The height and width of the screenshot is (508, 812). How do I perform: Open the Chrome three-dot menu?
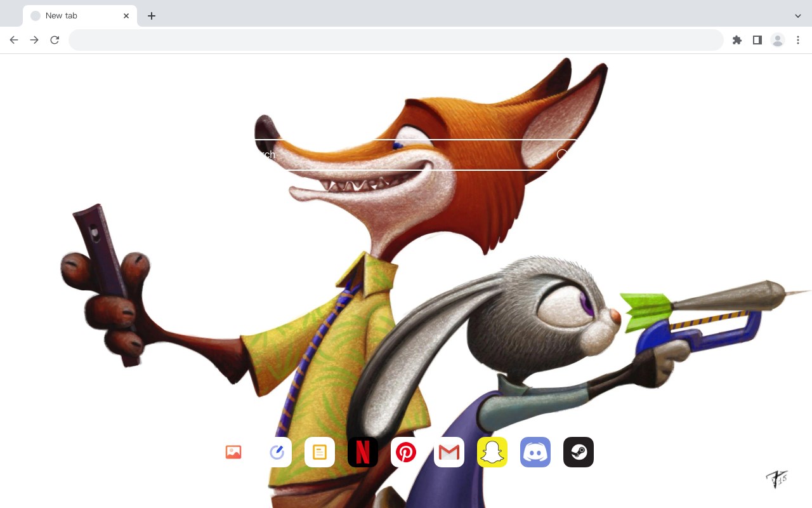798,40
